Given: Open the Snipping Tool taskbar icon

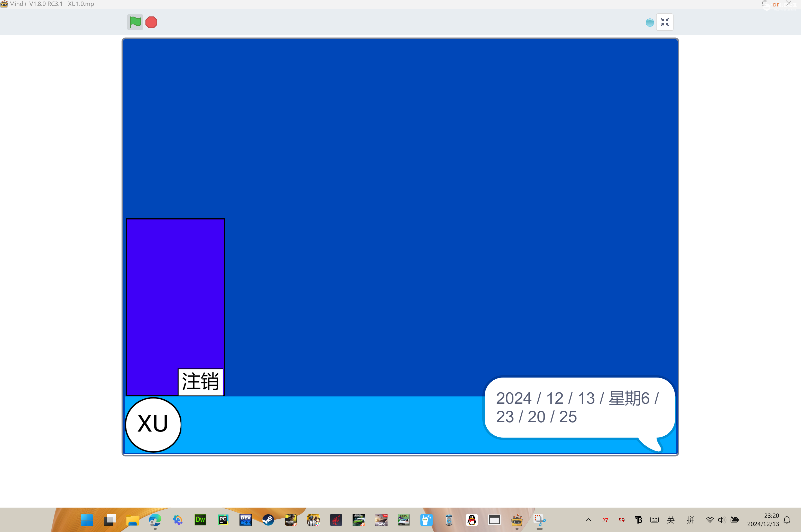Looking at the screenshot, I should [x=539, y=520].
